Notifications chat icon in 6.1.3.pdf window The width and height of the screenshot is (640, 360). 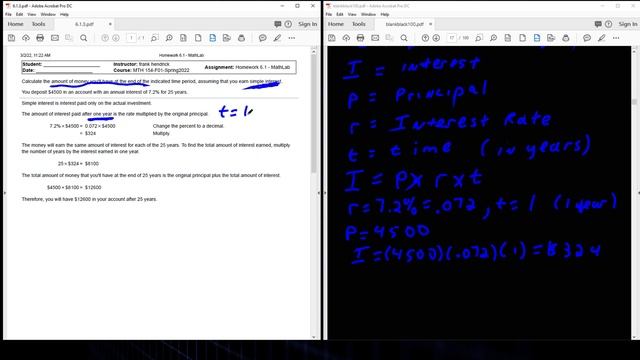[278, 24]
